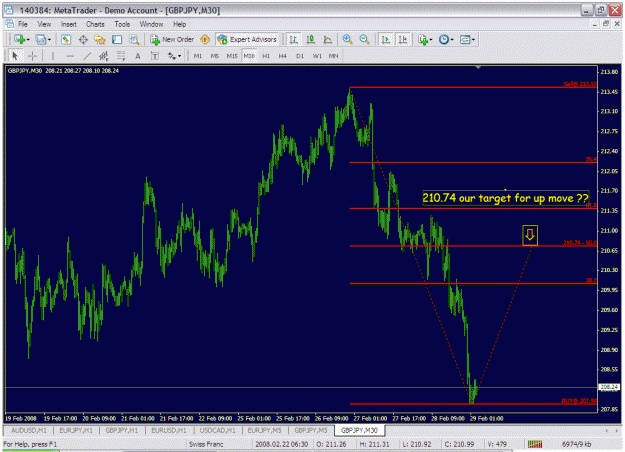Set timeframe to D1
Viewport: 625px width, 452px height.
pos(300,56)
